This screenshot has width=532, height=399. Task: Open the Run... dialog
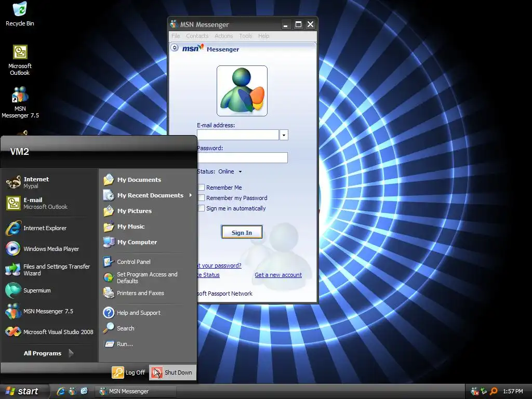click(x=148, y=344)
